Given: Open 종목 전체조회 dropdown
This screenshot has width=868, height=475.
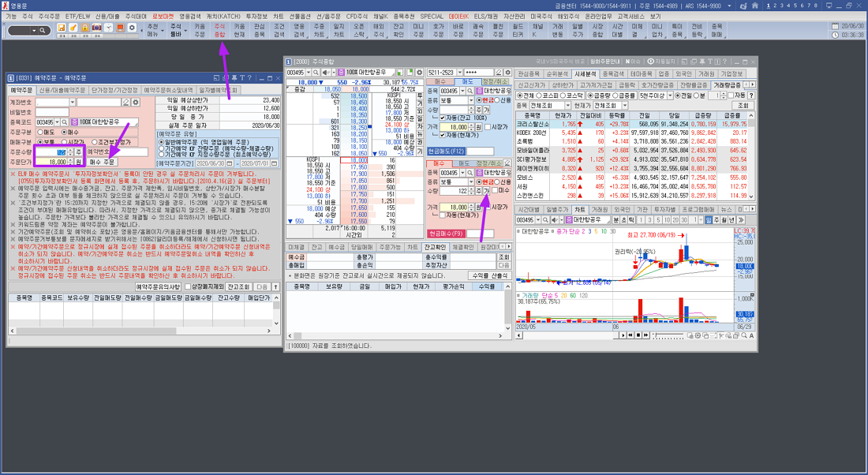Looking at the screenshot, I should (x=567, y=105).
